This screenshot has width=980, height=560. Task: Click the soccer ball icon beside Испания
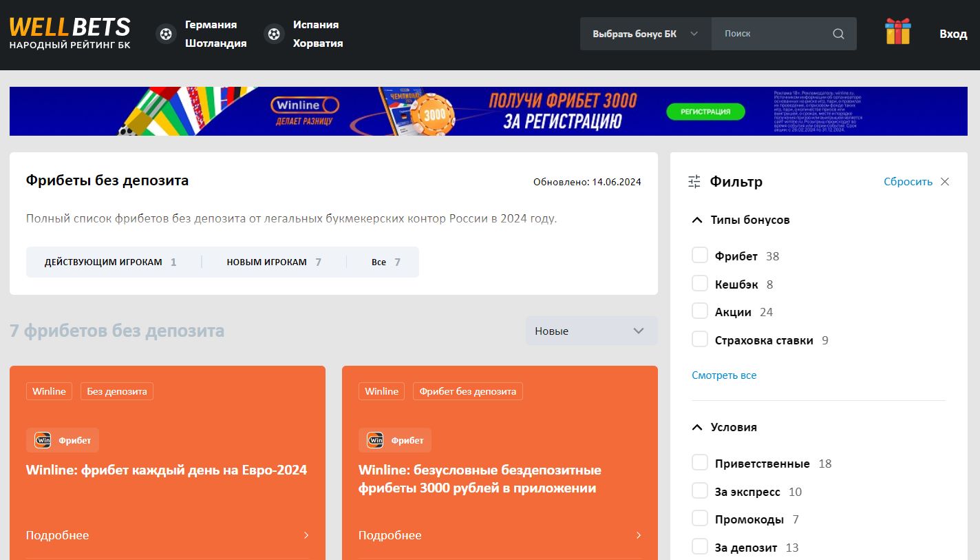pyautogui.click(x=274, y=33)
